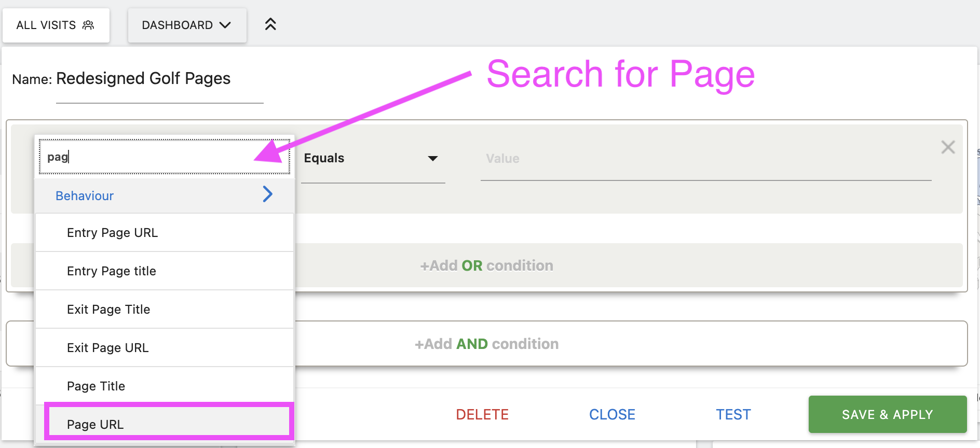Open the Dashboard dropdown menu

click(x=187, y=25)
